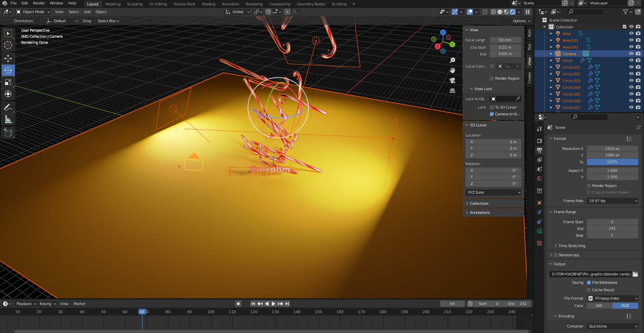Switch to the Shading workspace tab
Viewport: 644px width, 333px height.
(x=208, y=4)
